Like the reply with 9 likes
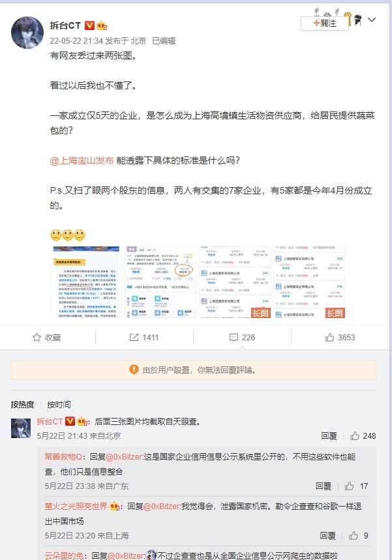Image resolution: width=392 pixels, height=560 pixels. pyautogui.click(x=354, y=536)
